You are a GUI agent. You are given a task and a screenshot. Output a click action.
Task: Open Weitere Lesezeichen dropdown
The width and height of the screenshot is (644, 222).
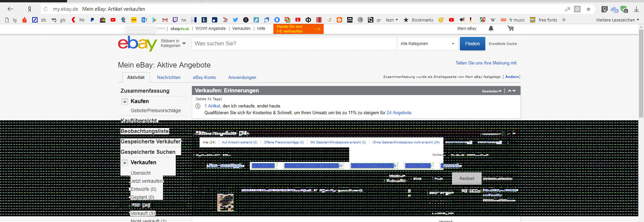tap(618, 20)
